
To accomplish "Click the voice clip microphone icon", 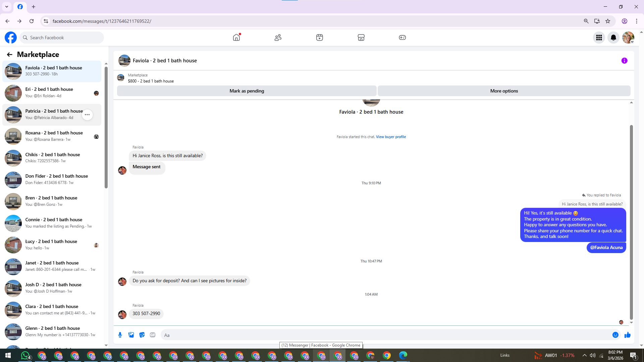I will click(120, 335).
